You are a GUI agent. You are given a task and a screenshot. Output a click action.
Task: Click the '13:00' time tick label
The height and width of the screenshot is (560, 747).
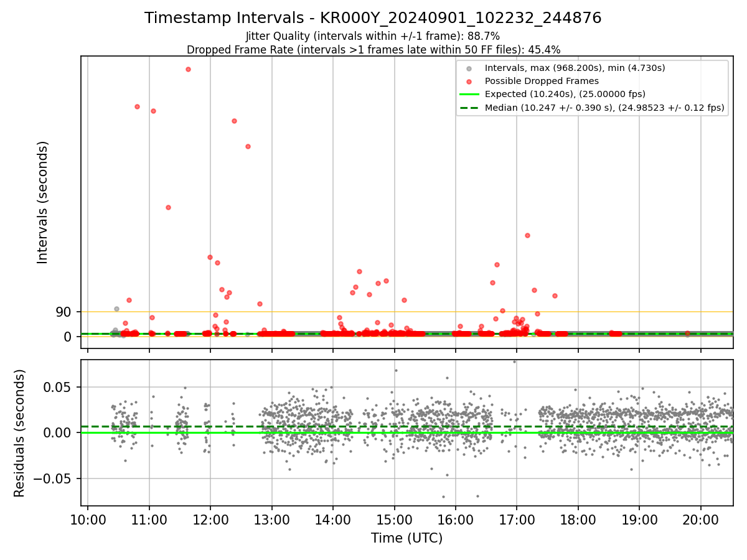tap(272, 521)
